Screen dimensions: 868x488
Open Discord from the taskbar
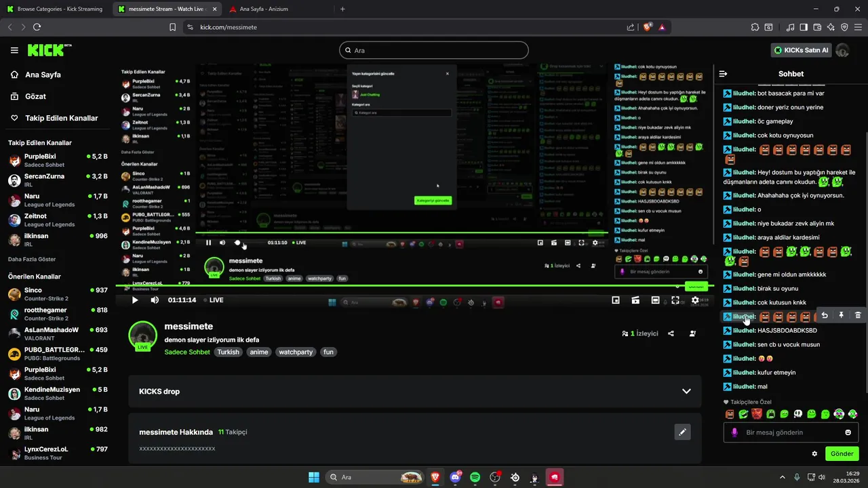click(455, 477)
